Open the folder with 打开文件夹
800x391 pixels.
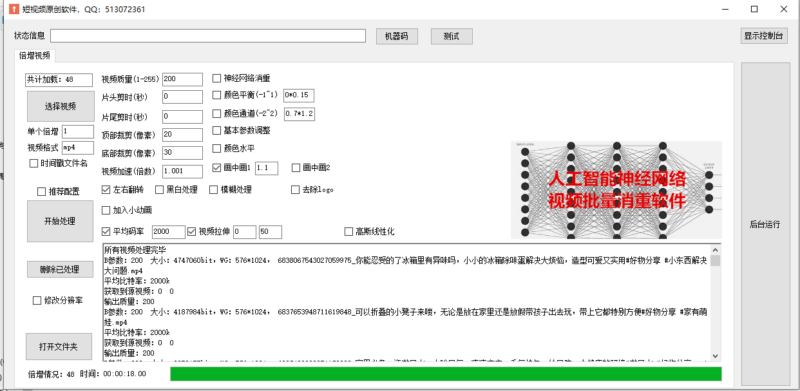pos(59,347)
